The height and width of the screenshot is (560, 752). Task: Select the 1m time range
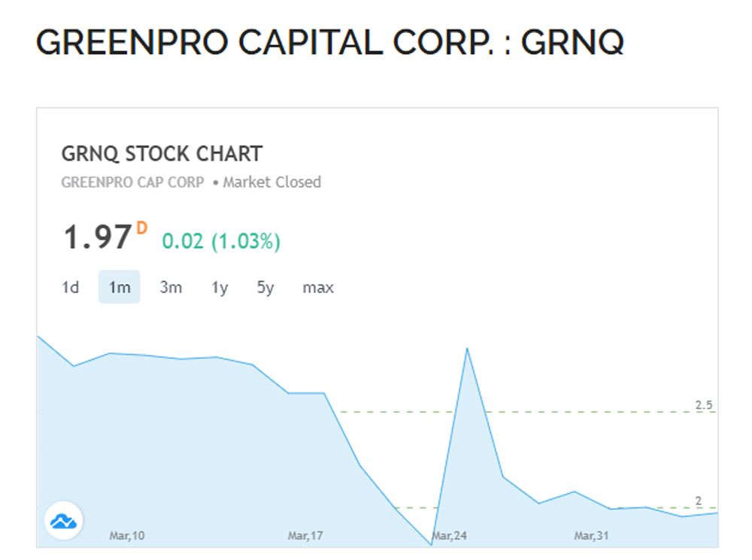119,287
